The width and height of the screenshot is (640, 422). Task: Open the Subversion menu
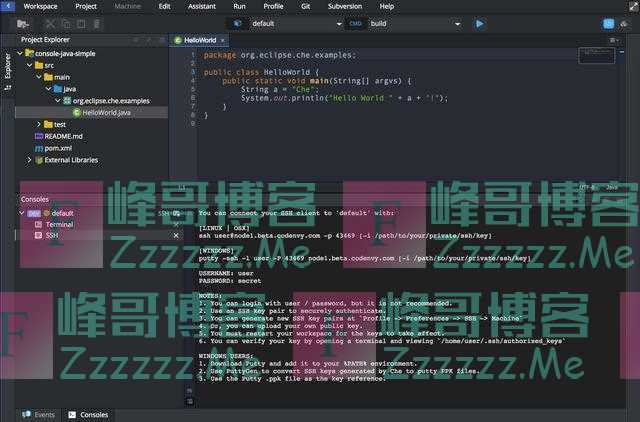click(x=344, y=6)
